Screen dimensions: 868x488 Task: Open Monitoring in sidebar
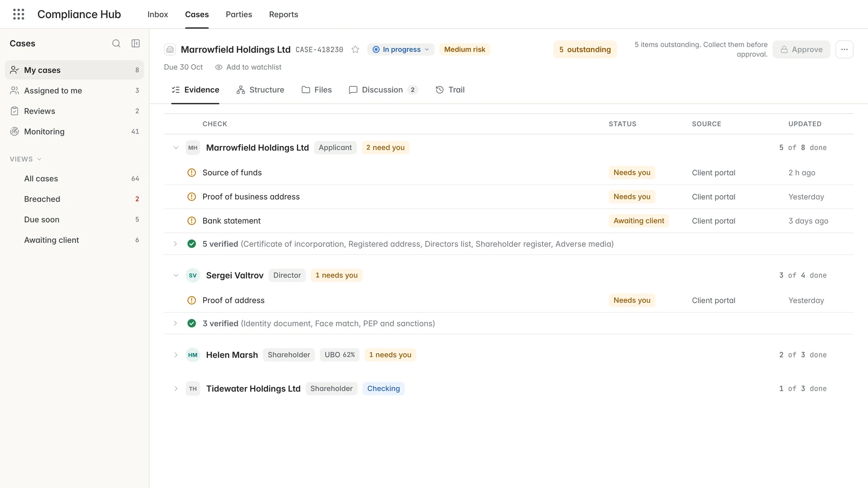pyautogui.click(x=74, y=131)
